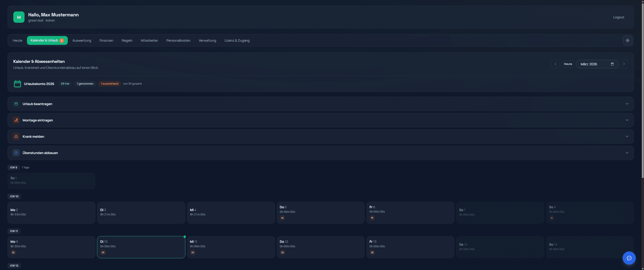The height and width of the screenshot is (270, 644).
Task: Open the chat support bubble icon
Action: pos(629,258)
